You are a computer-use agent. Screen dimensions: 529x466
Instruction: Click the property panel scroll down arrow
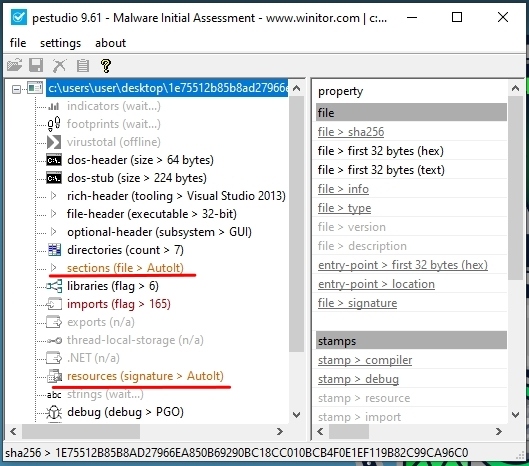(516, 415)
